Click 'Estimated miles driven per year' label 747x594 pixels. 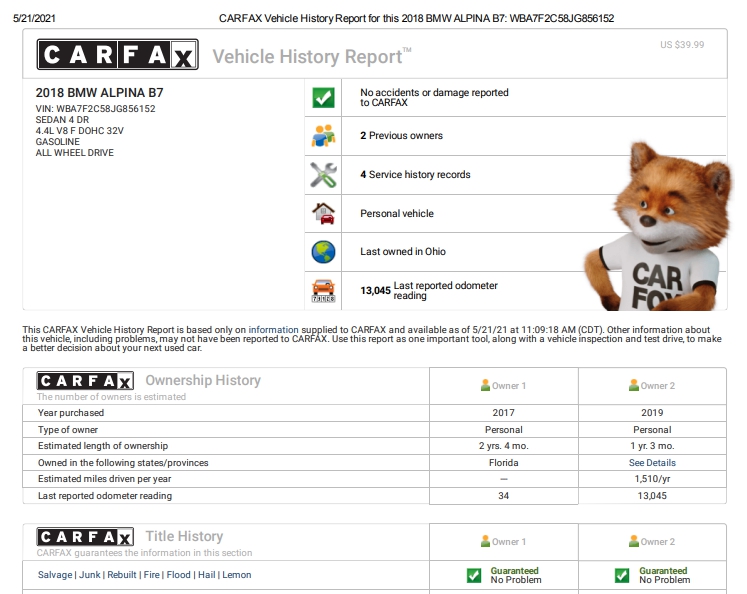point(104,479)
